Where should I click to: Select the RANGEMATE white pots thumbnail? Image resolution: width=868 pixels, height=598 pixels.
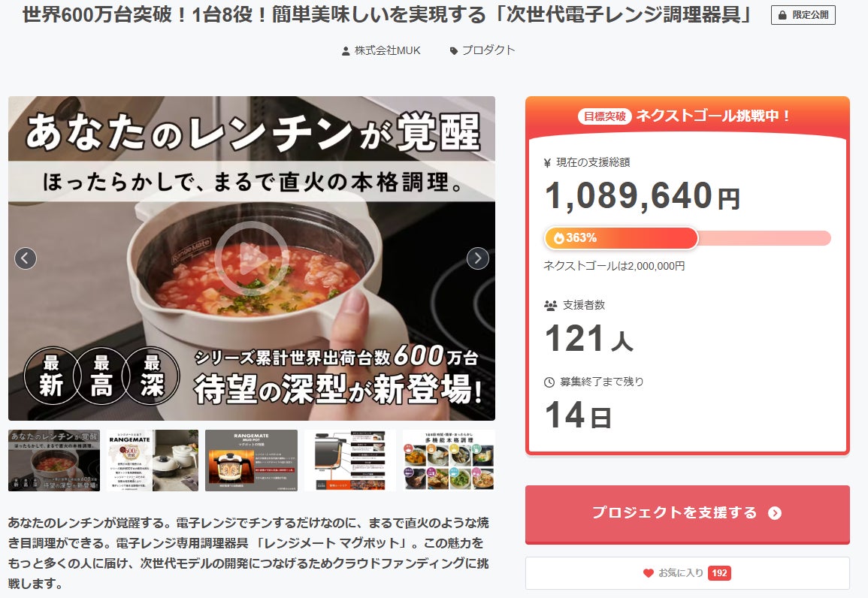pyautogui.click(x=153, y=461)
